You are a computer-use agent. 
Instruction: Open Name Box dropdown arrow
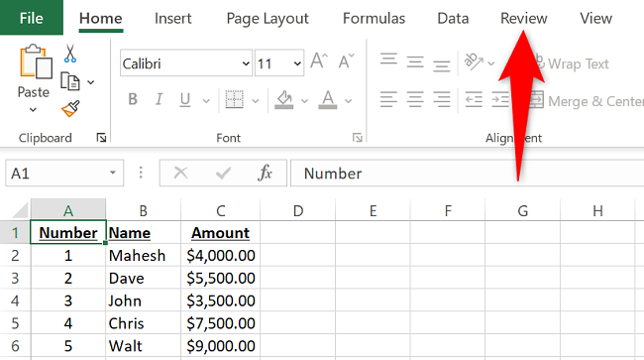[x=113, y=173]
